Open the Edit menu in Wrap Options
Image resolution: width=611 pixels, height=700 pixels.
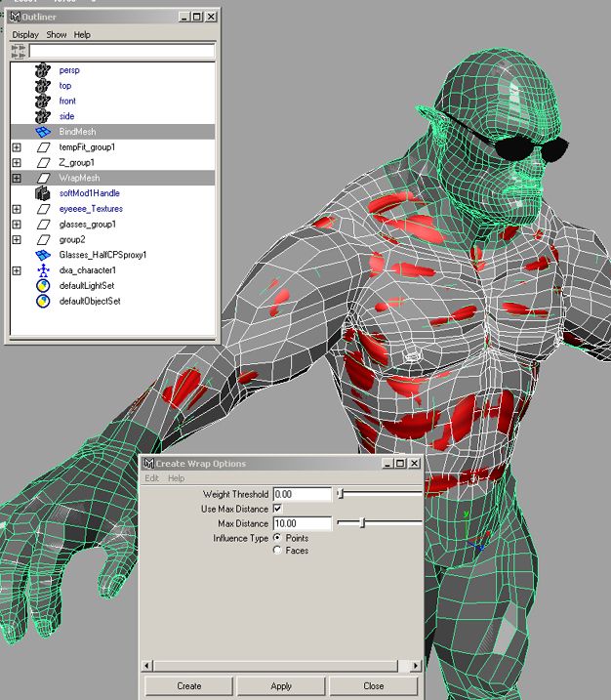[152, 478]
